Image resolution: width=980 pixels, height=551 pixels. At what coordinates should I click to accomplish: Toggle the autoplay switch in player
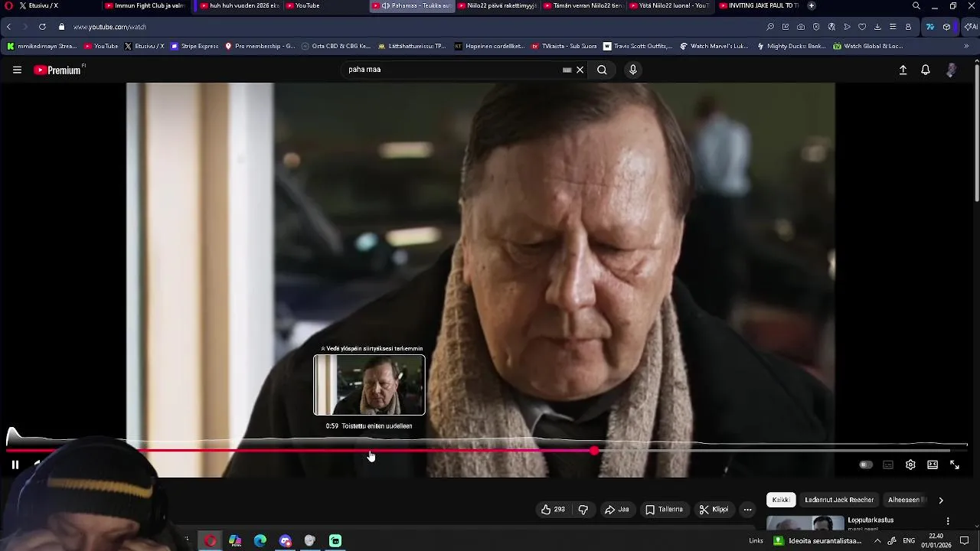865,465
